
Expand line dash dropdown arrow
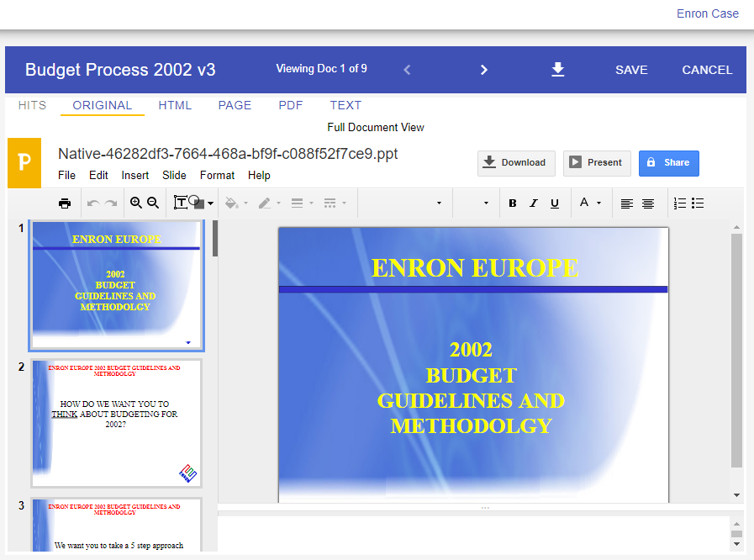[x=344, y=203]
